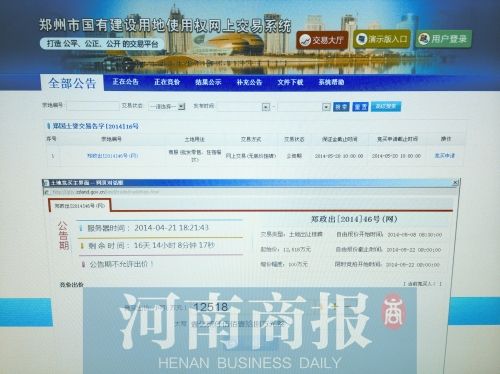
Task: Open the 交易状态 请选择 dropdown
Action: (x=167, y=106)
